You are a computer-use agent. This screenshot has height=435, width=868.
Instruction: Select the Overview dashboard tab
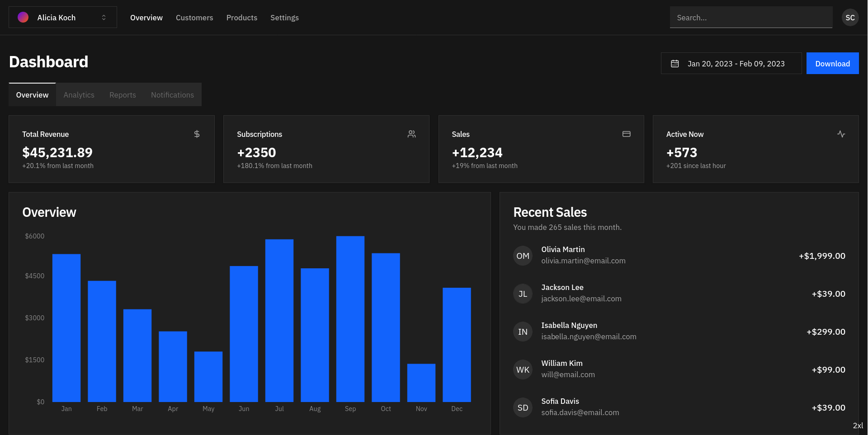point(32,95)
